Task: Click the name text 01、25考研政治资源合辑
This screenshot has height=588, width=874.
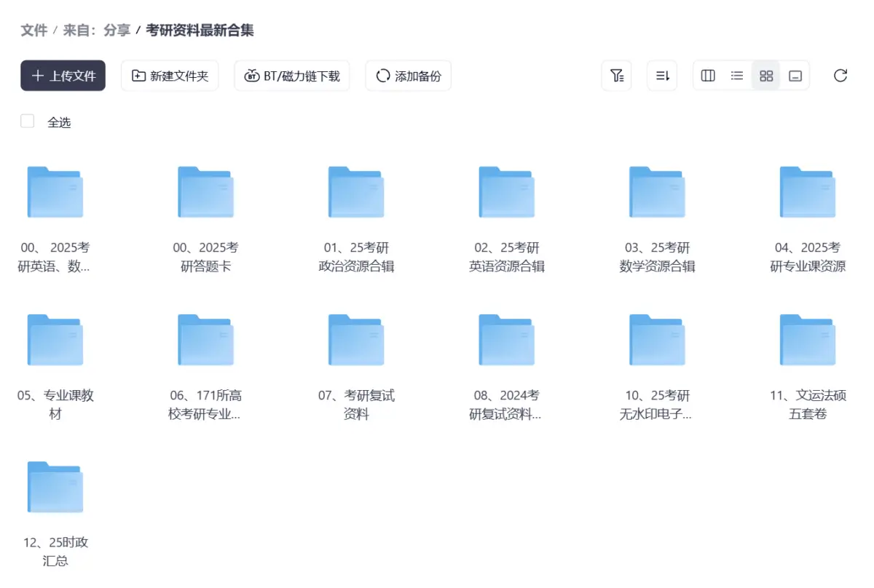Action: tap(356, 257)
